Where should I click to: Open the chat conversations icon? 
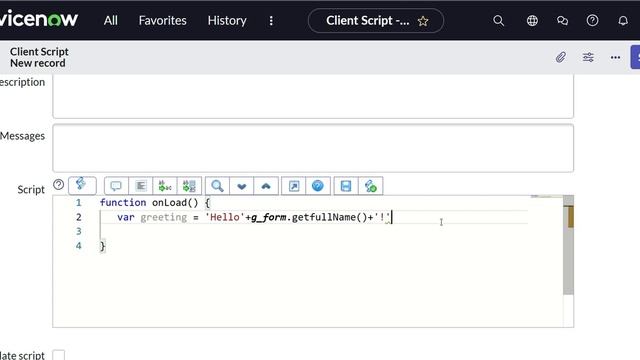[x=562, y=20]
